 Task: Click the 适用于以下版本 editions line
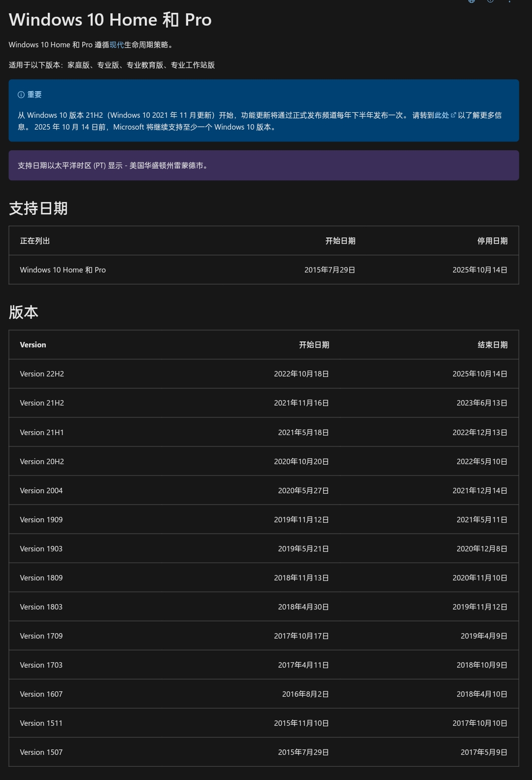(x=112, y=65)
